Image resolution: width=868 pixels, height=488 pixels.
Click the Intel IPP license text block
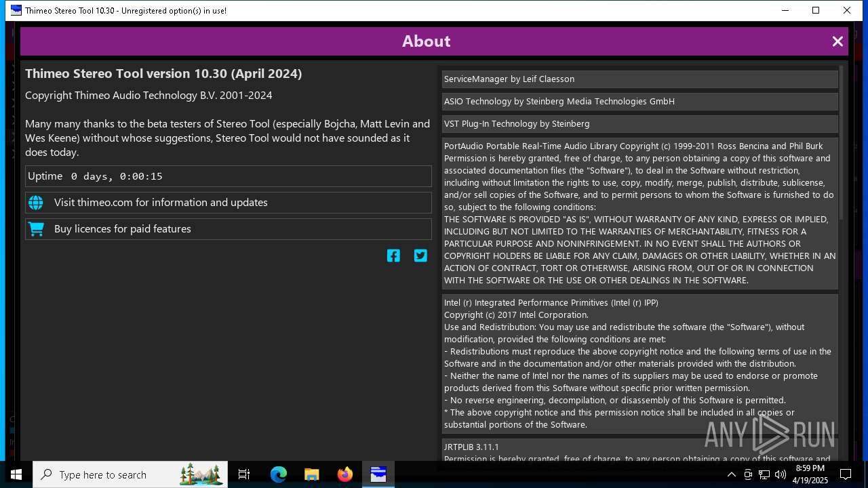[x=639, y=364]
